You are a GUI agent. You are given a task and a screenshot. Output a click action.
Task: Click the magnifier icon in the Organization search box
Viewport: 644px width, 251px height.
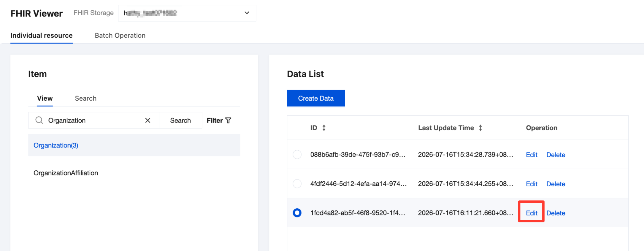pos(39,120)
